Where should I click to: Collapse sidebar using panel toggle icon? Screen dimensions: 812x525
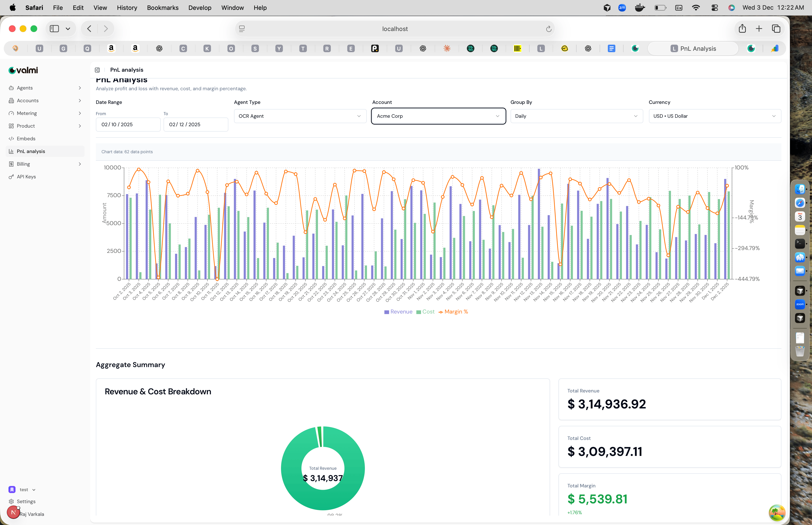point(97,70)
